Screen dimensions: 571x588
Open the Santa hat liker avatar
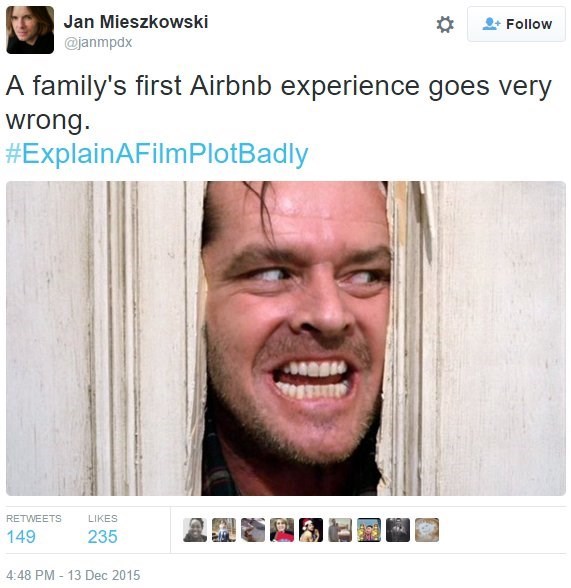coord(311,530)
